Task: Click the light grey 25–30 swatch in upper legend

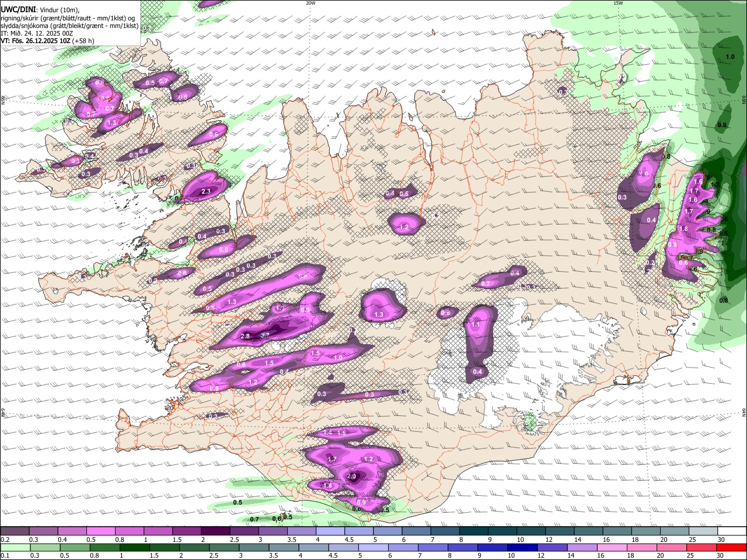Action: [x=703, y=531]
